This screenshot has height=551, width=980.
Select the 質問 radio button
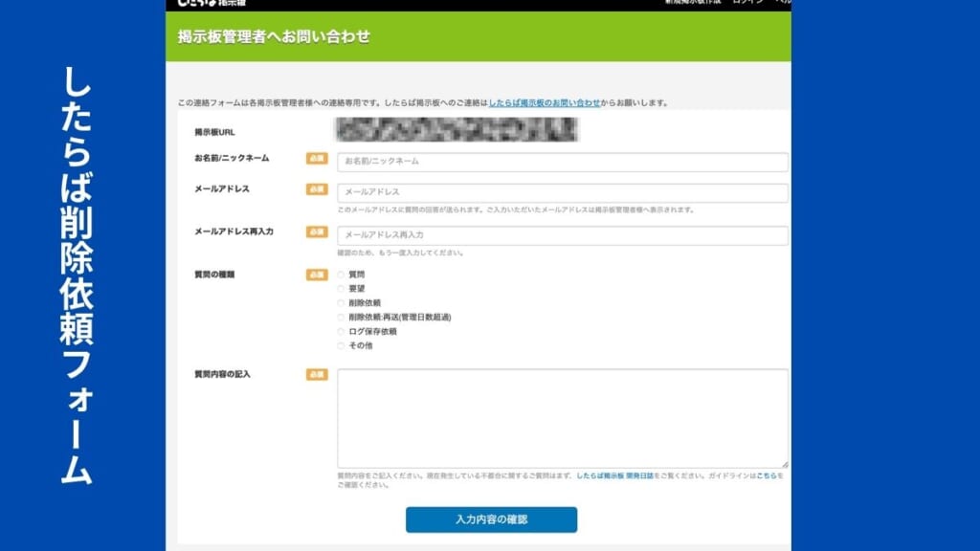[x=341, y=275]
